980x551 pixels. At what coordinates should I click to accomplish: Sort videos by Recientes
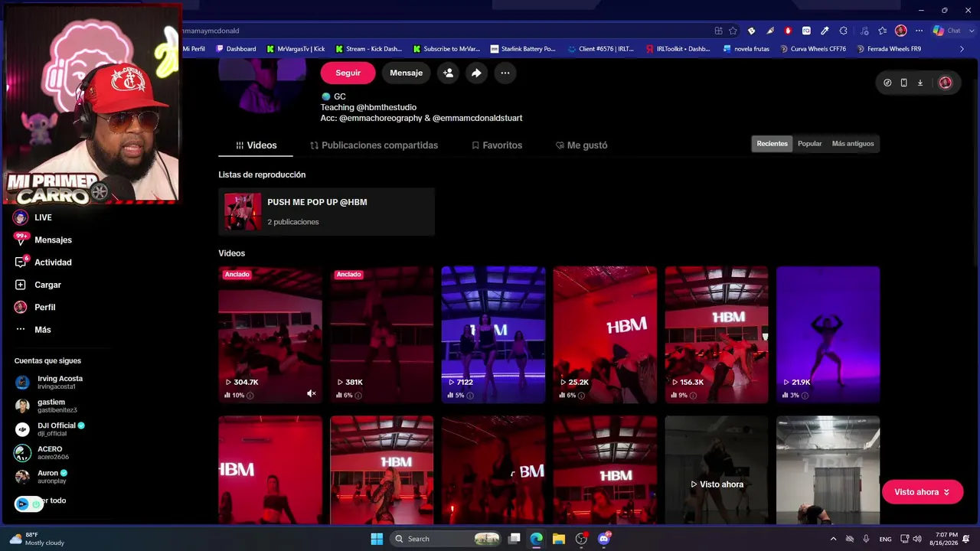[772, 144]
